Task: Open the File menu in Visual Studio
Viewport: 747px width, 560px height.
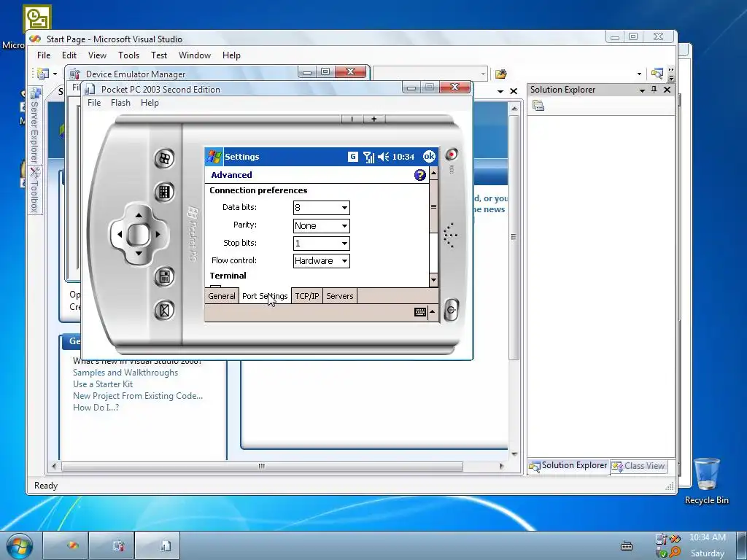Action: click(x=44, y=55)
